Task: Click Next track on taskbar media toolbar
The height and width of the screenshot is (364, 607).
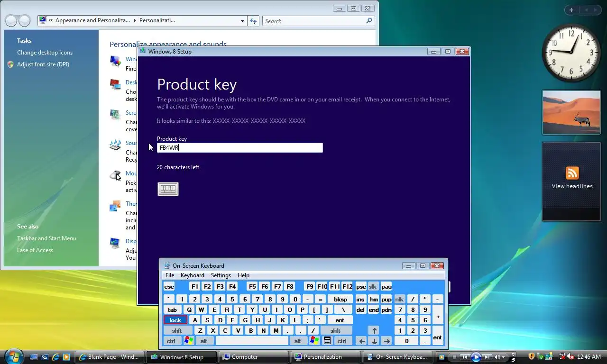Action: pos(487,357)
